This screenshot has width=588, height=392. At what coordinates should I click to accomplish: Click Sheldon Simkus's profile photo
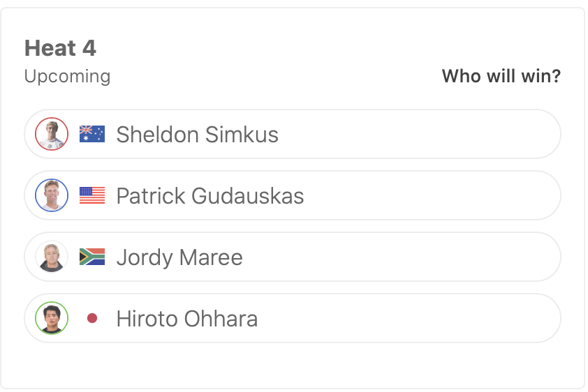coord(52,134)
